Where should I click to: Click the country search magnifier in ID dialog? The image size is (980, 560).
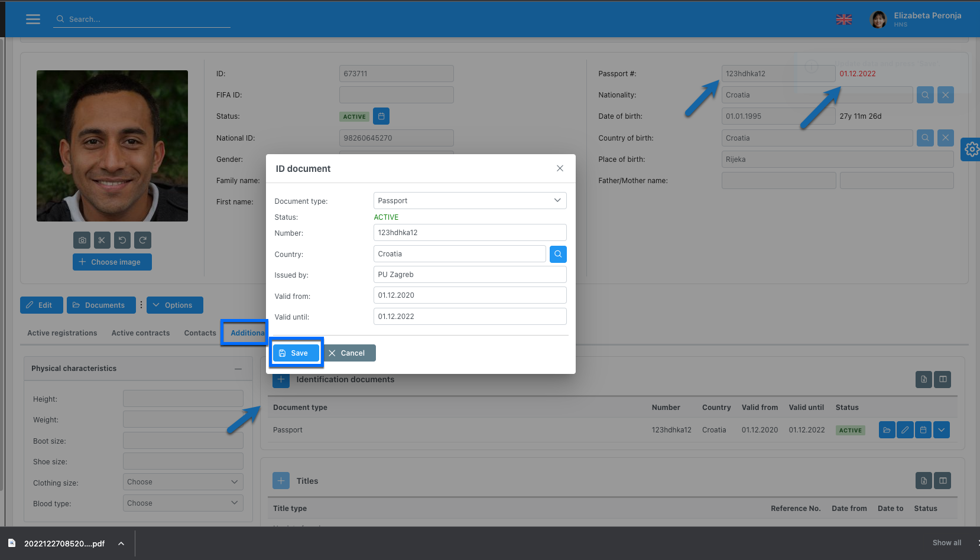point(558,254)
